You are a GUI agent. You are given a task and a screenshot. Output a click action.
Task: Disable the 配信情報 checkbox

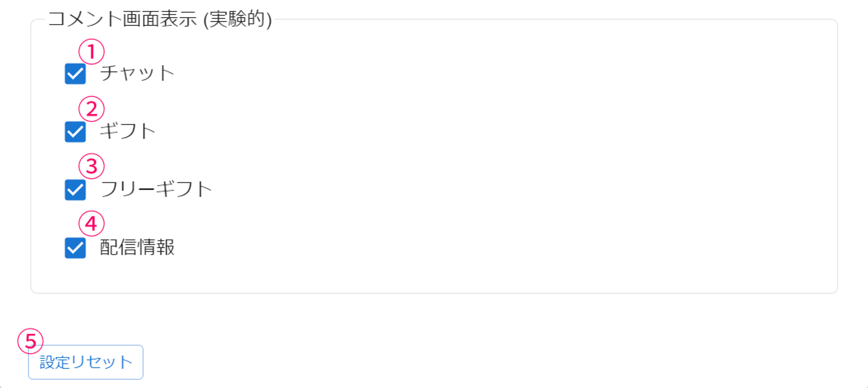75,248
